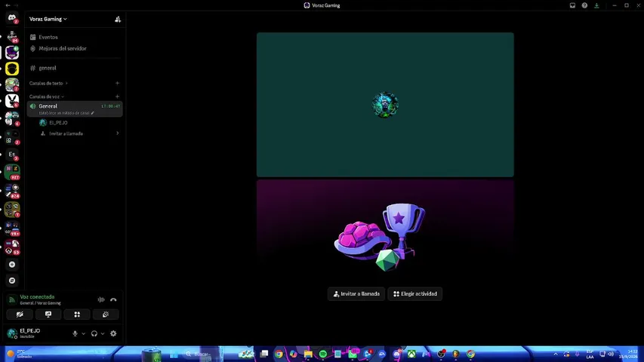Toggle headphones deafen
Viewport: 644px width, 362px height.
pyautogui.click(x=94, y=333)
